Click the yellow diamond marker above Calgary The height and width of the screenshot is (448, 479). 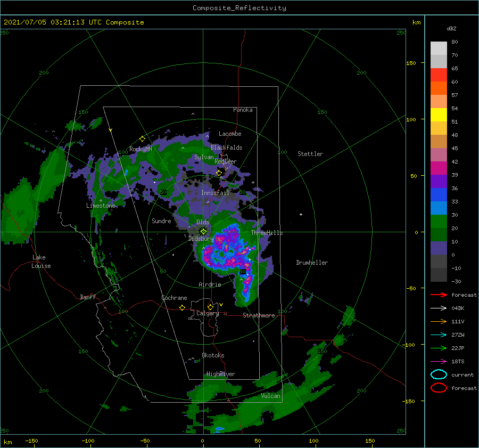coord(210,307)
